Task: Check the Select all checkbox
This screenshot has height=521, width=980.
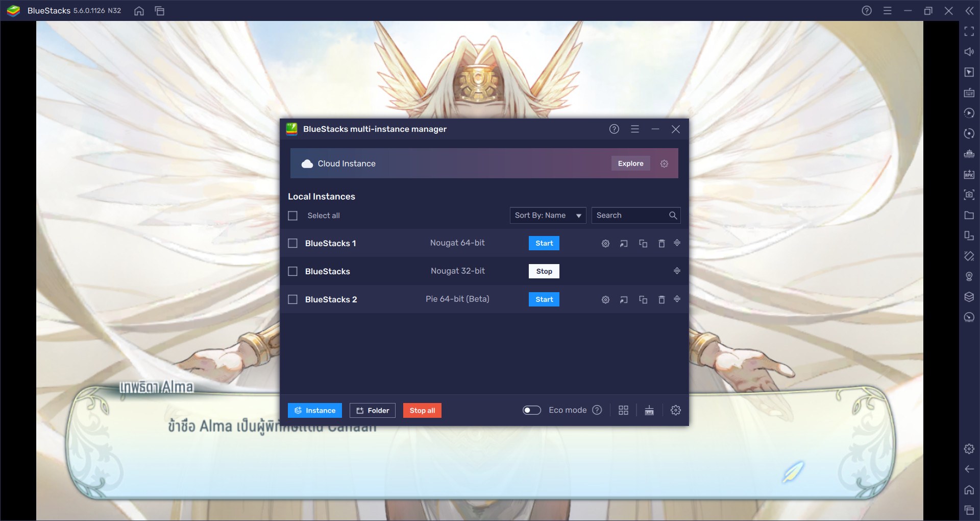Action: pyautogui.click(x=293, y=216)
